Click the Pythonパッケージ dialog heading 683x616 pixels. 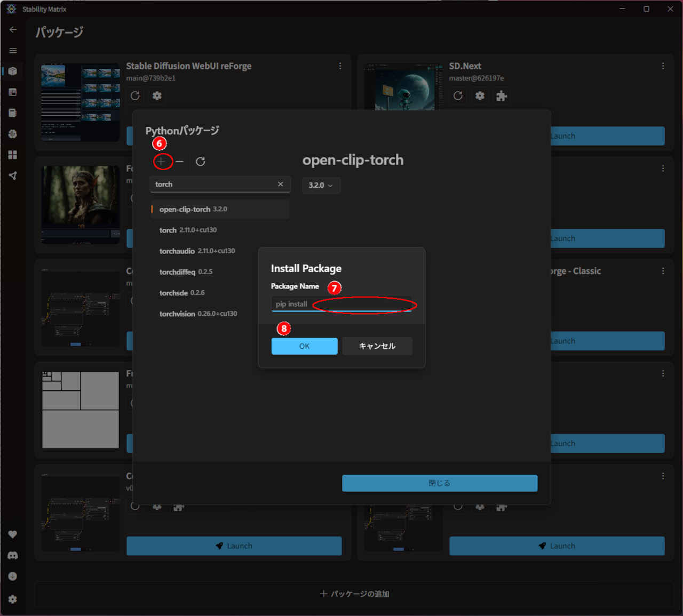coord(182,131)
